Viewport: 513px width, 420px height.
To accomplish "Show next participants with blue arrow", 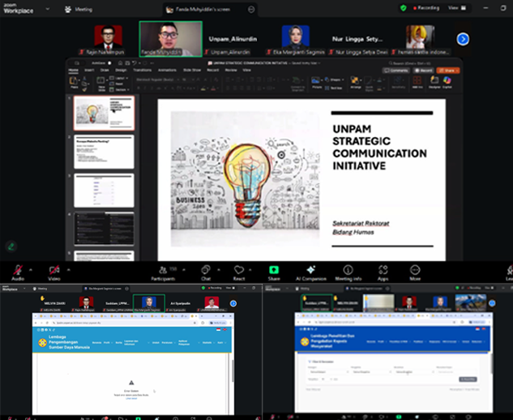I will pos(463,39).
